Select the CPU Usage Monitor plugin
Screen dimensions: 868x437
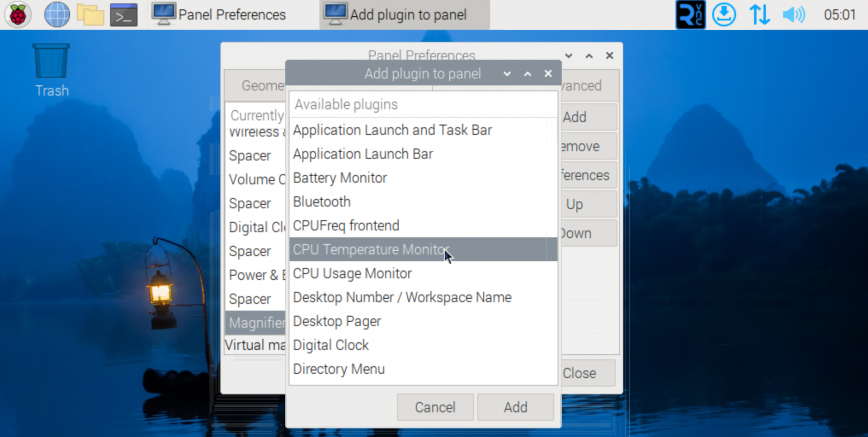click(352, 273)
